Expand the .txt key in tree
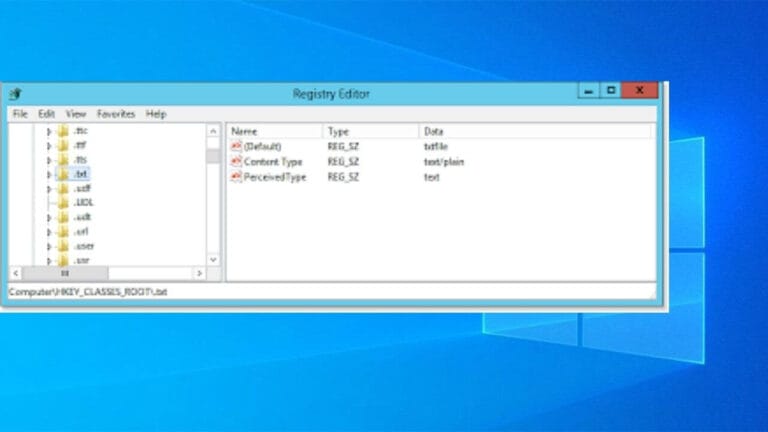 click(48, 174)
